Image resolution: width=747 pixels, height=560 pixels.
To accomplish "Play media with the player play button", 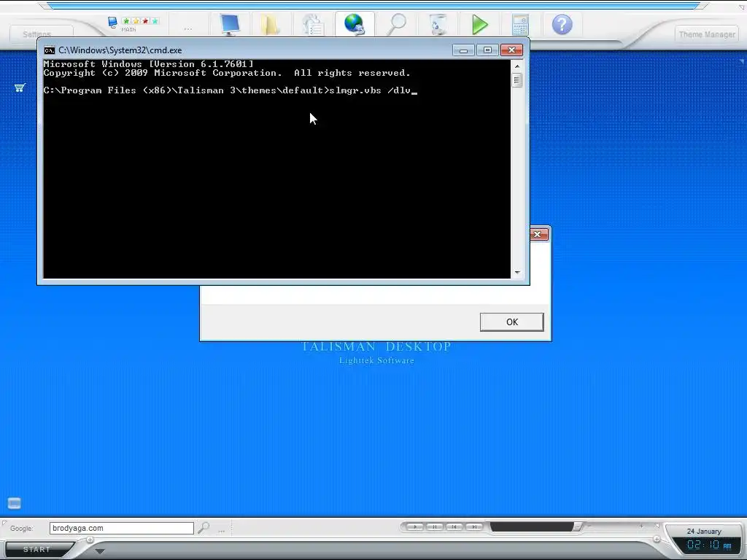I will (415, 526).
